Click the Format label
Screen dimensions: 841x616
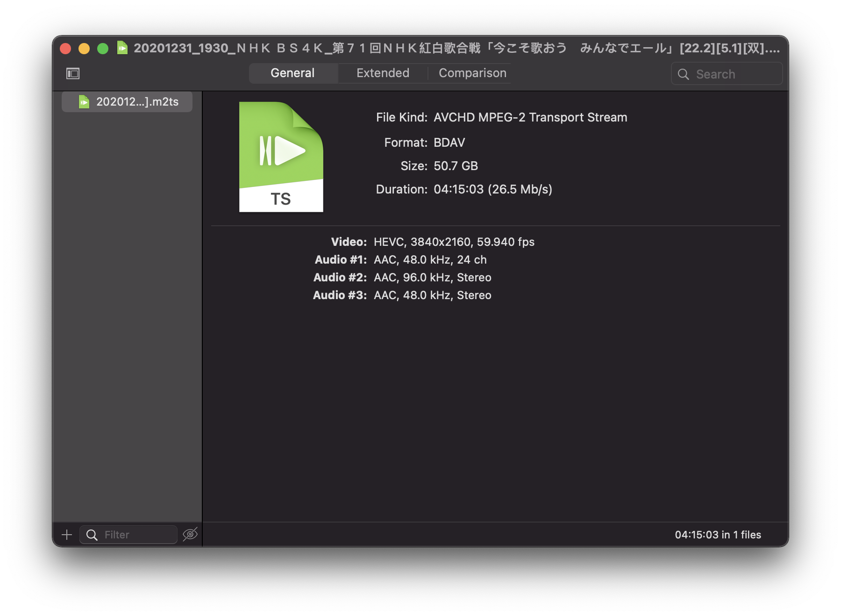tap(406, 143)
